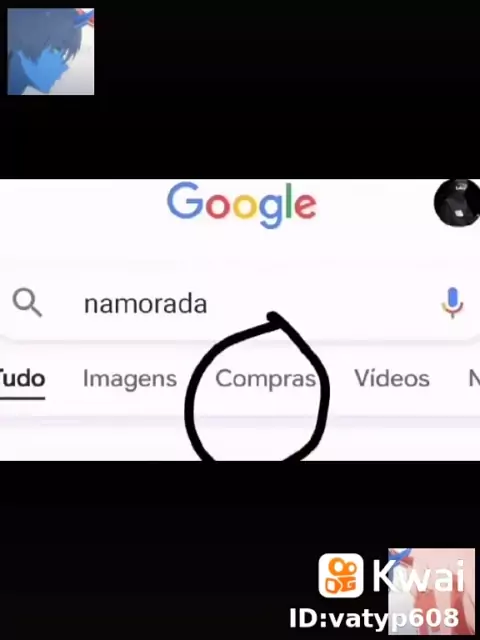
Task: Open the pink-haired anime thumbnail over the watermark
Action: [431, 592]
